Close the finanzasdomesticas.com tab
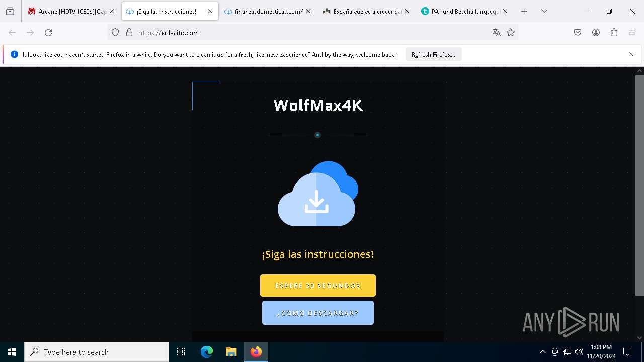Image resolution: width=644 pixels, height=362 pixels. click(308, 11)
